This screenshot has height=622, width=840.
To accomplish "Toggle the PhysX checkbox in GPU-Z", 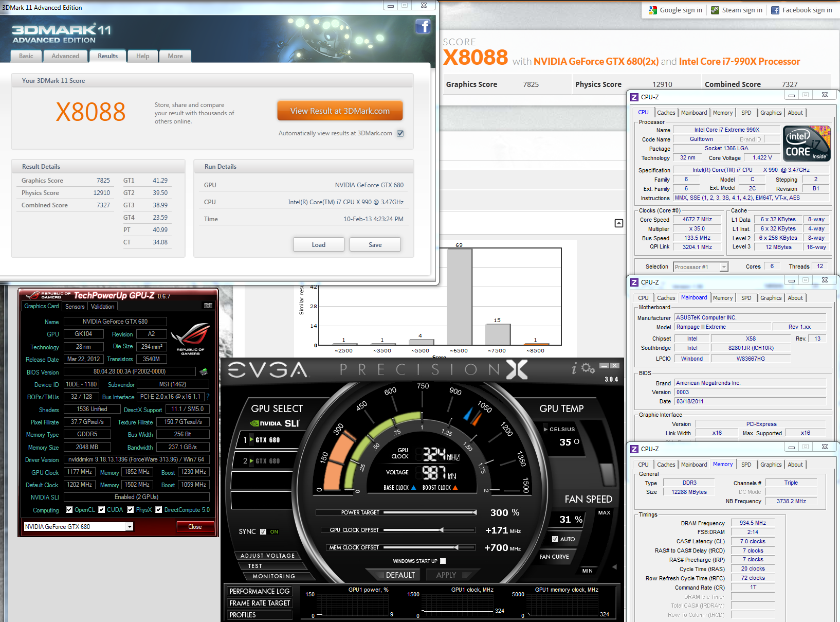I will (x=131, y=510).
